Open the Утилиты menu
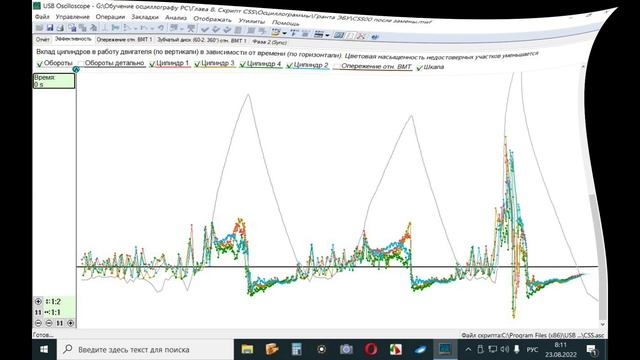Viewport: 640px width, 360px height. click(x=251, y=21)
